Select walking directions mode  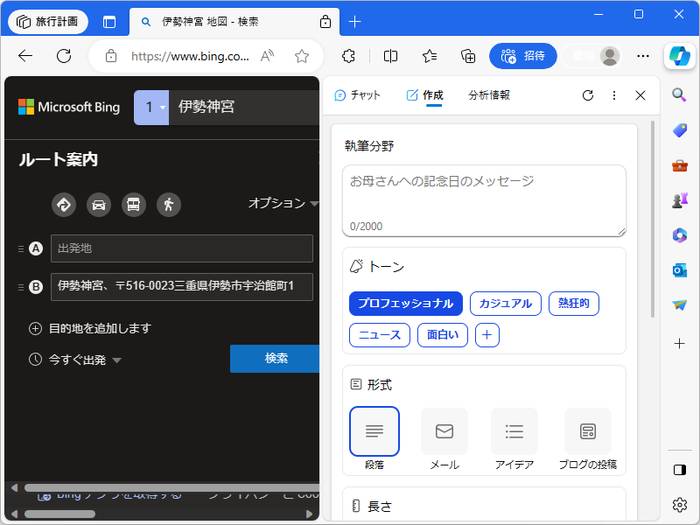tap(168, 205)
